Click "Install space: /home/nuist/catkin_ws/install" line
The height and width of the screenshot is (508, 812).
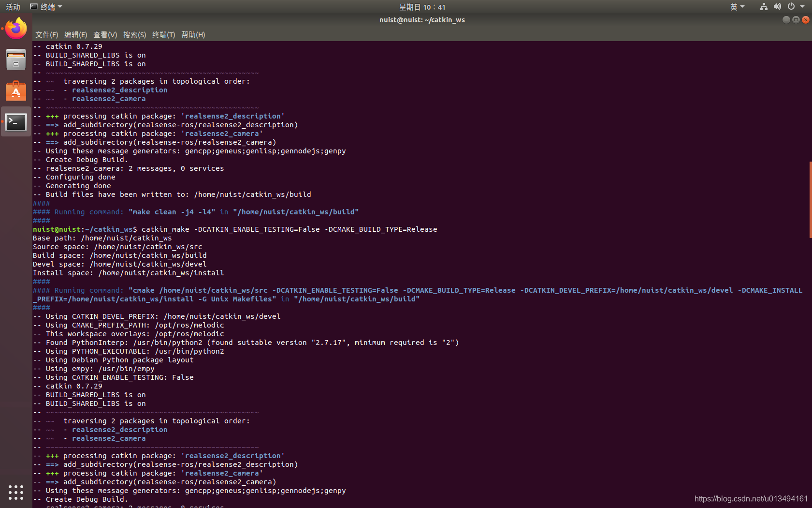tap(129, 273)
